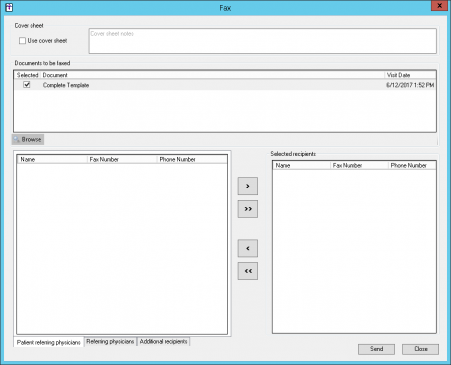Open the Additional recipients tab
This screenshot has height=365, width=451.
tap(163, 341)
